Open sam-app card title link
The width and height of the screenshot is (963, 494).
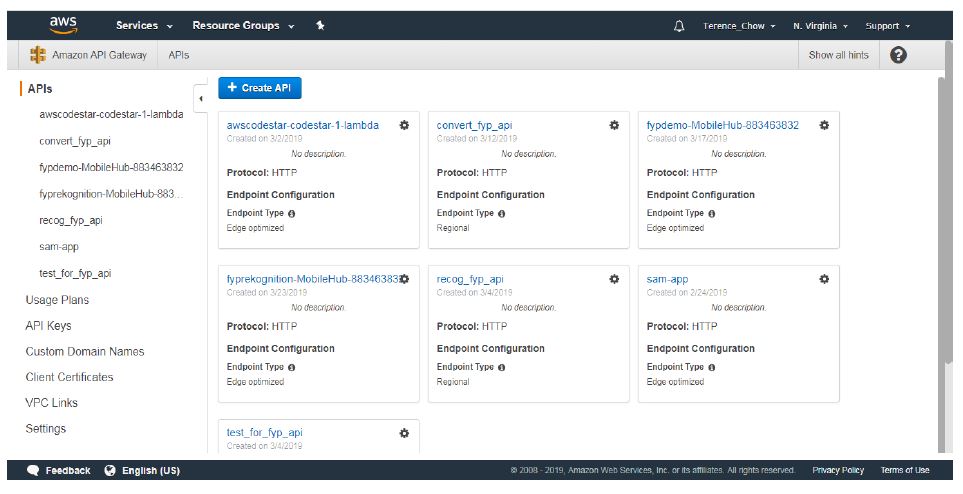click(668, 279)
